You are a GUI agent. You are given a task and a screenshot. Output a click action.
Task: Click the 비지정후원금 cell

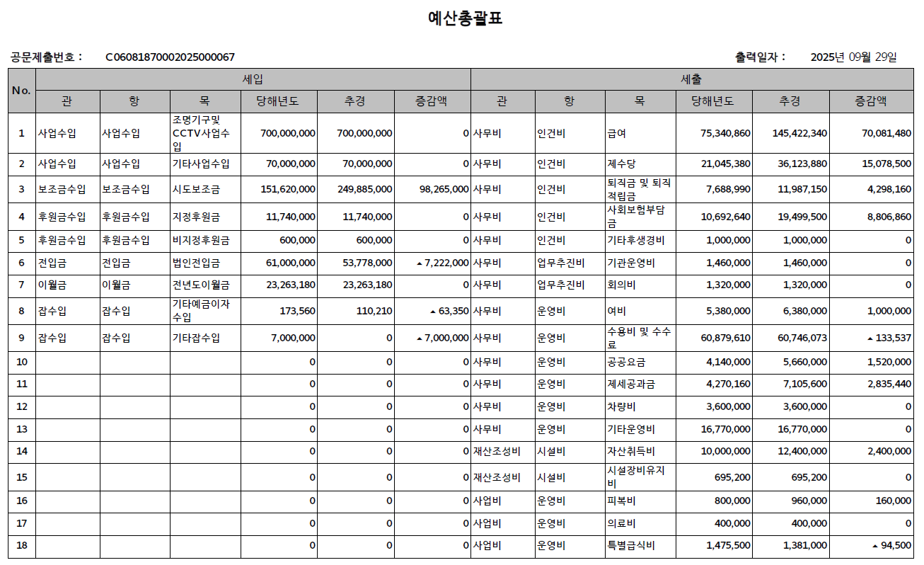(201, 240)
